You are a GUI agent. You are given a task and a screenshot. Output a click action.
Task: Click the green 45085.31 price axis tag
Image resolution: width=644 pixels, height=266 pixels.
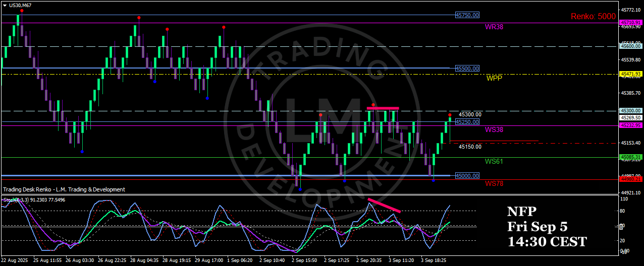[631, 157]
